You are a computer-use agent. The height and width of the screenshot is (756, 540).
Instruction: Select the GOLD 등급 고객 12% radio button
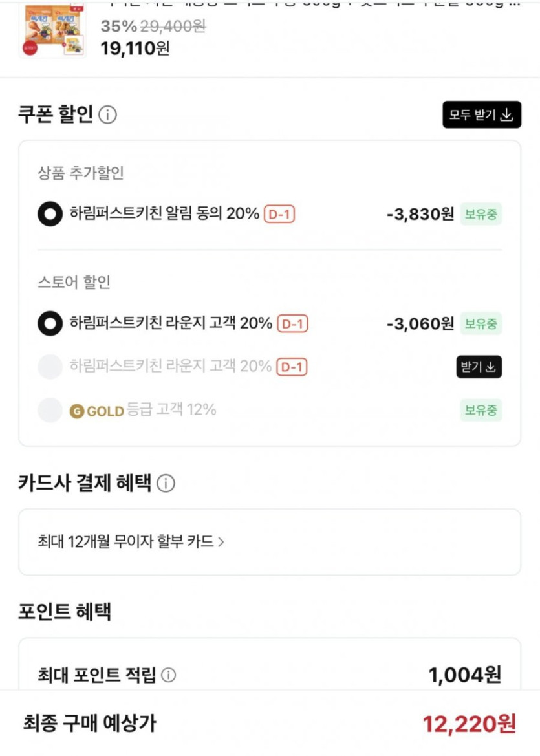click(50, 410)
